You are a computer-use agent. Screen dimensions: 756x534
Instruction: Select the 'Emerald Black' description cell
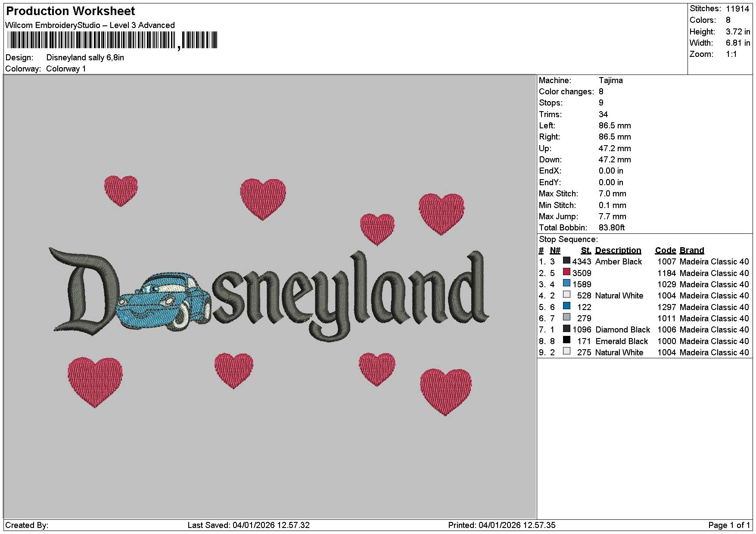(622, 341)
